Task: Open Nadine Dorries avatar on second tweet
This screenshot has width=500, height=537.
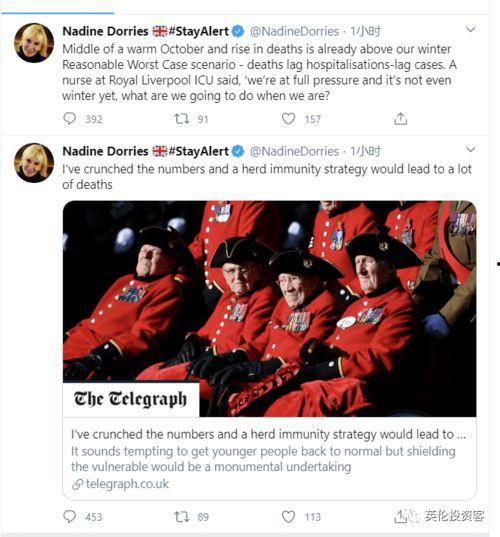Action: point(34,163)
